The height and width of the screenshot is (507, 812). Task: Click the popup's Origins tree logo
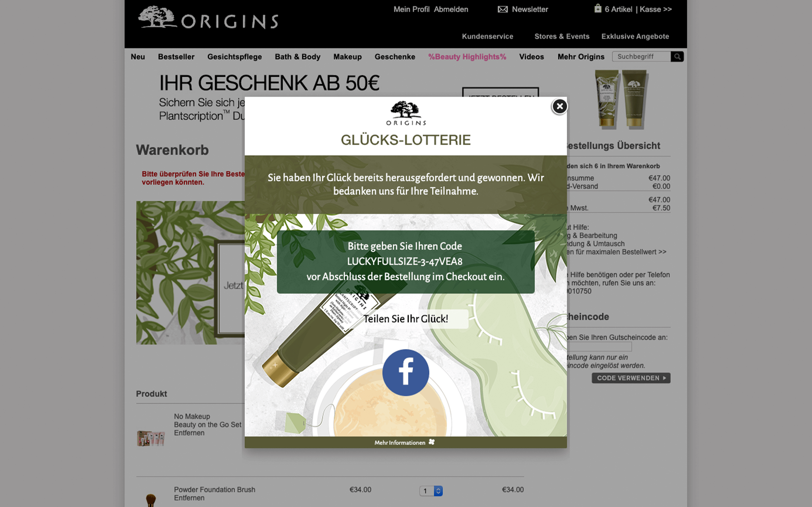click(x=405, y=113)
